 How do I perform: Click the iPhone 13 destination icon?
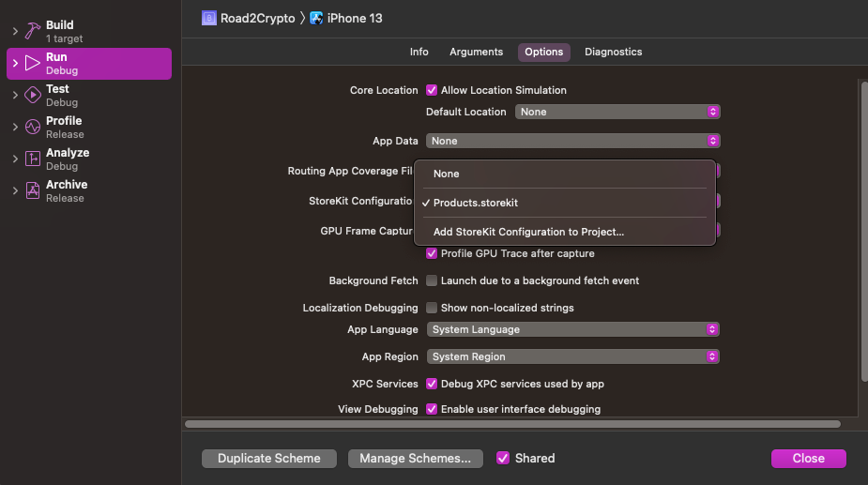pos(316,18)
